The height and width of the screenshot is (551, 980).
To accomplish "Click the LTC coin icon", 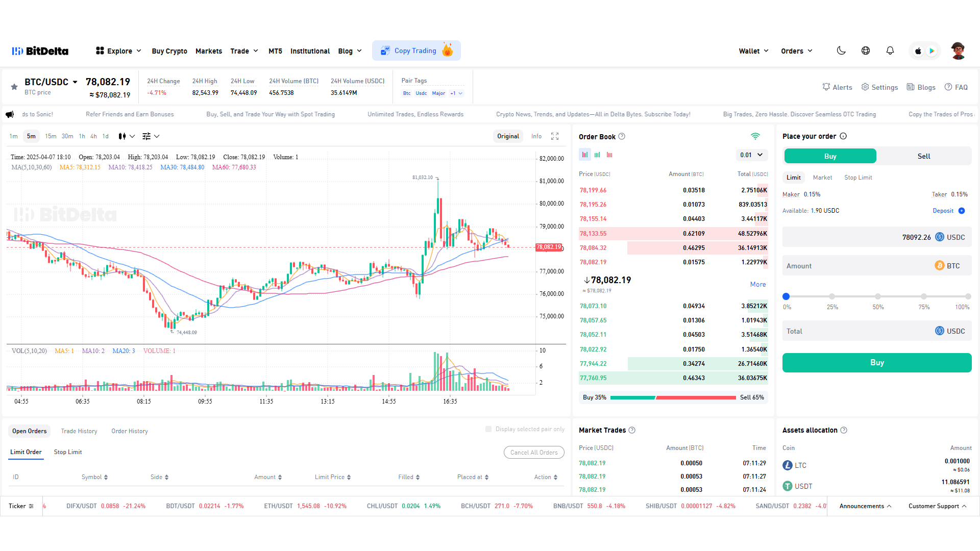I will pyautogui.click(x=788, y=465).
